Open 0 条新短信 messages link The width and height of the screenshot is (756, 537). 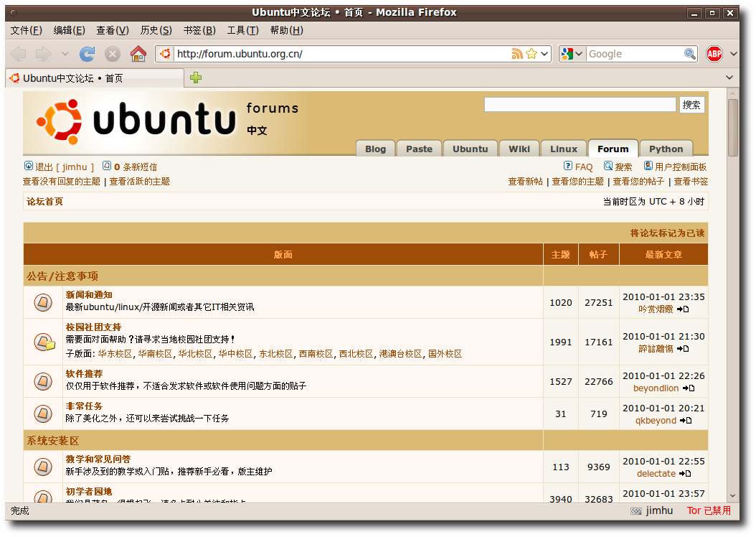click(136, 167)
